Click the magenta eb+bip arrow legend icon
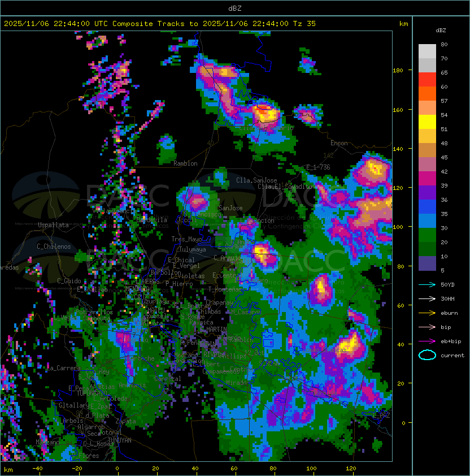This screenshot has height=476, width=470. (x=427, y=341)
